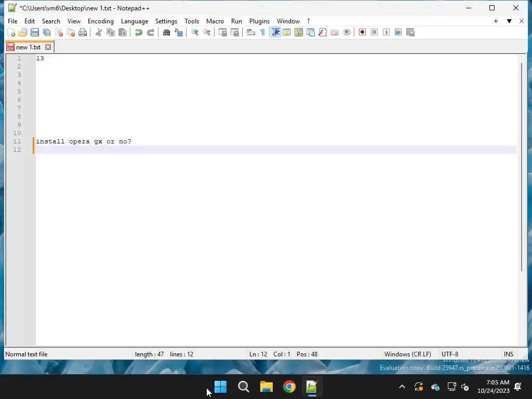The width and height of the screenshot is (532, 399).
Task: Open the Search menu
Action: [51, 21]
